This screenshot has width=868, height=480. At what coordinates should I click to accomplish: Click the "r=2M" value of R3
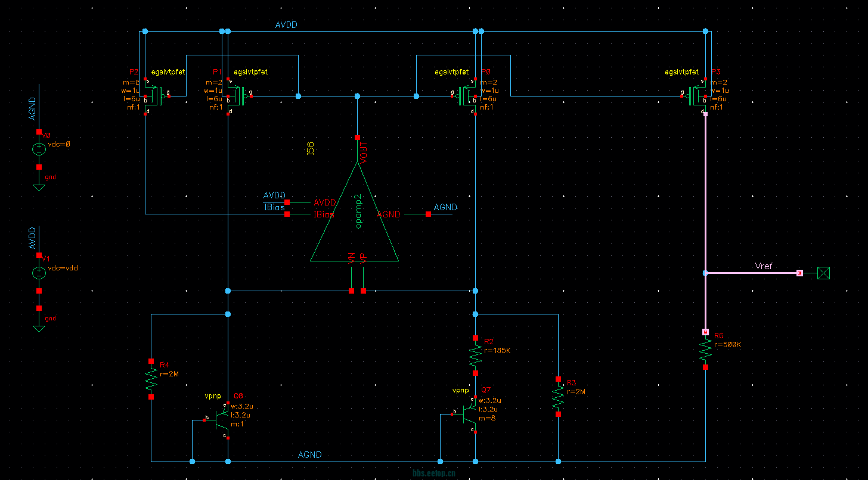[x=576, y=391]
